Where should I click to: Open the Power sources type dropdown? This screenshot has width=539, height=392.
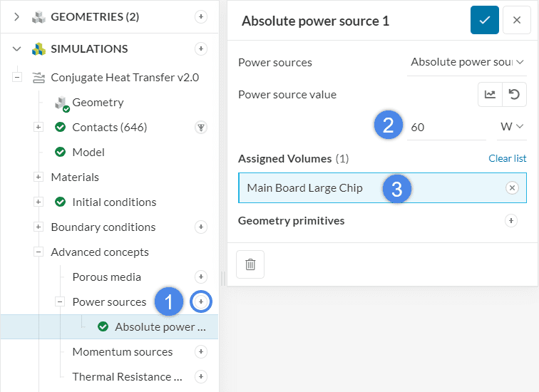[x=467, y=62]
